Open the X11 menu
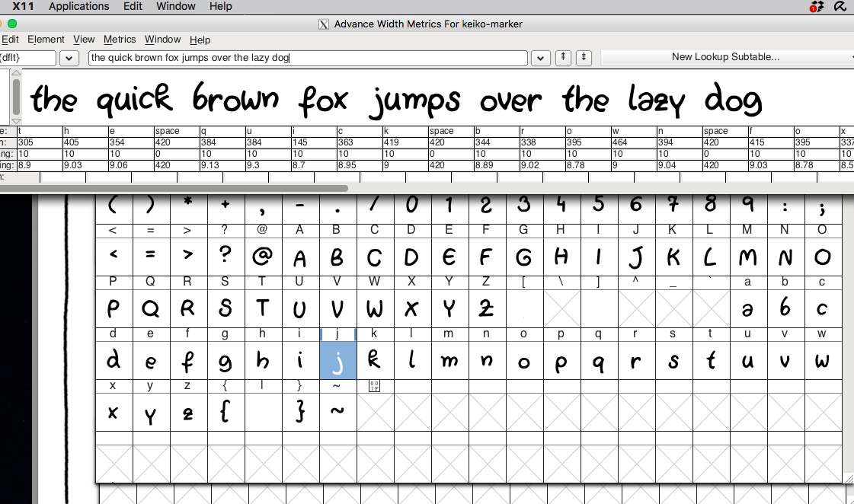Screen dimensions: 854x504 coord(23,7)
